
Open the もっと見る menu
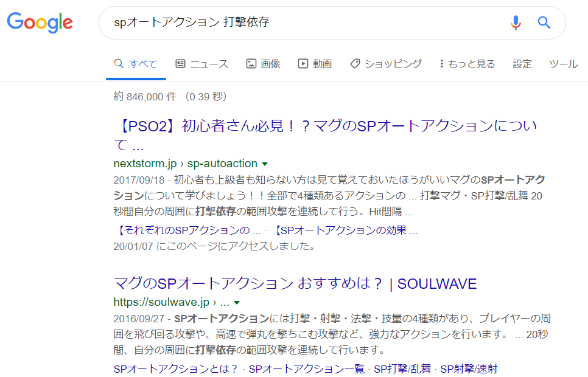tap(467, 64)
